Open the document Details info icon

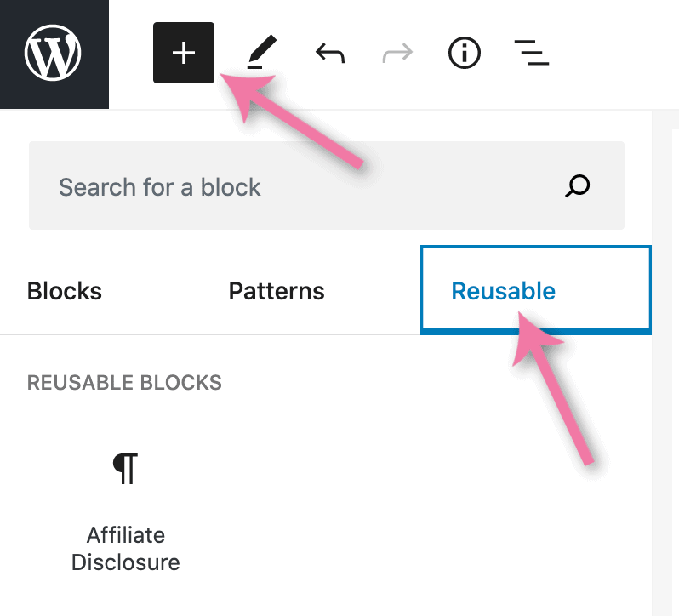465,53
